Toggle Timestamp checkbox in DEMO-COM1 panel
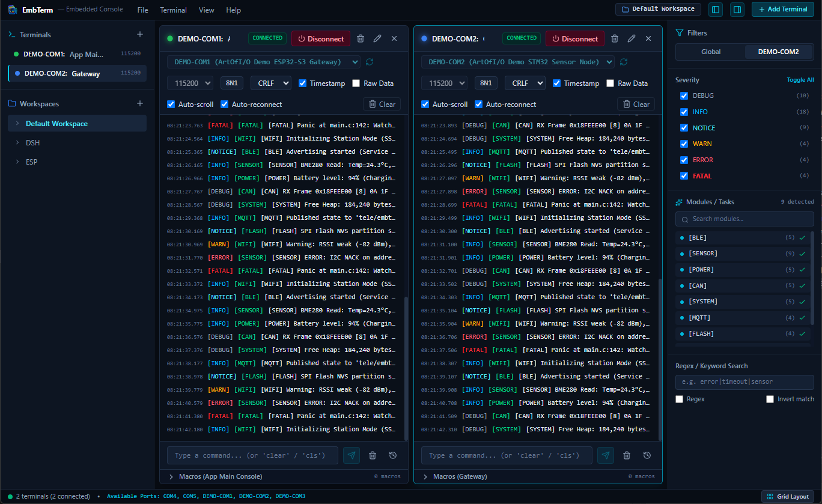The width and height of the screenshot is (822, 504). (303, 83)
